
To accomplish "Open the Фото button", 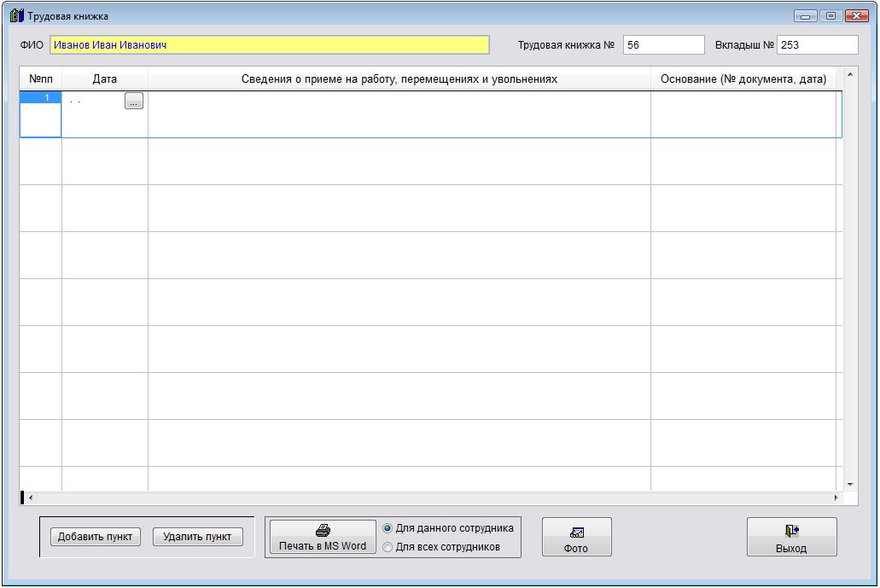I will [576, 537].
